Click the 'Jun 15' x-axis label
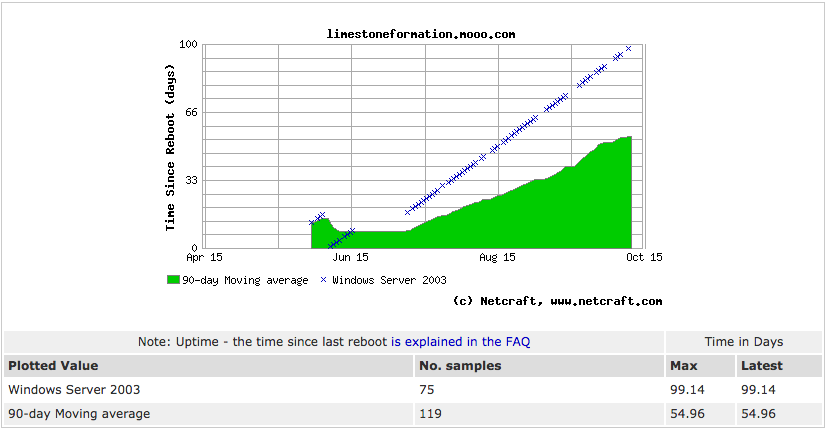This screenshot has width=825, height=428. pyautogui.click(x=350, y=257)
